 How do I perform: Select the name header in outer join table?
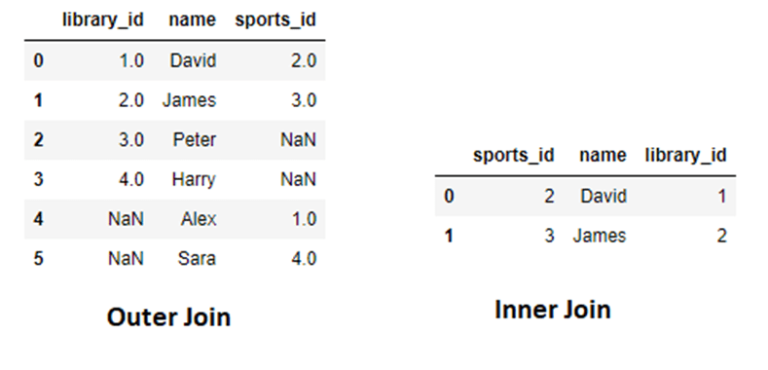pos(192,20)
